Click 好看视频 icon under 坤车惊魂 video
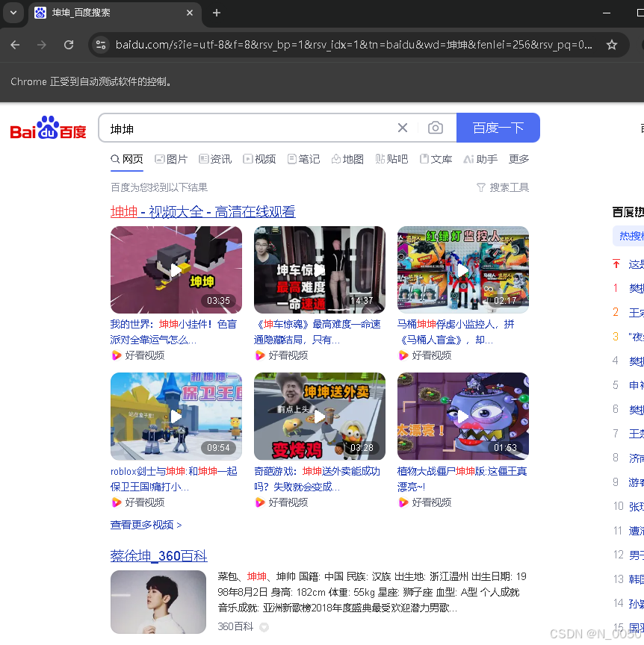This screenshot has width=644, height=645. [x=260, y=355]
